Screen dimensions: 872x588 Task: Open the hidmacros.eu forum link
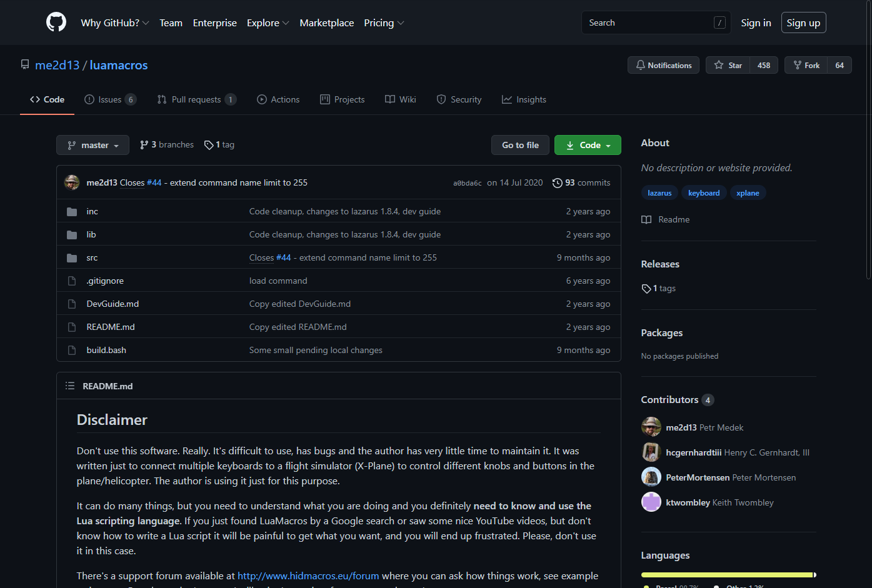point(308,576)
